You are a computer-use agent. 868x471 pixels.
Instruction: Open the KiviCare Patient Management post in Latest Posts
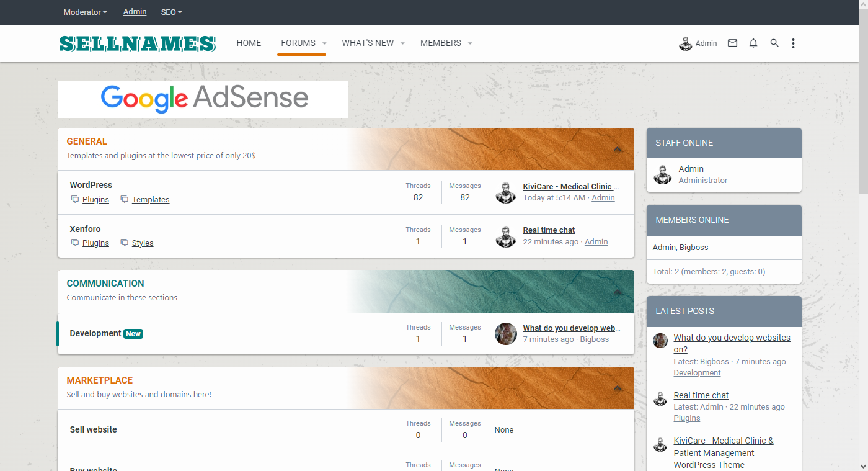click(724, 453)
